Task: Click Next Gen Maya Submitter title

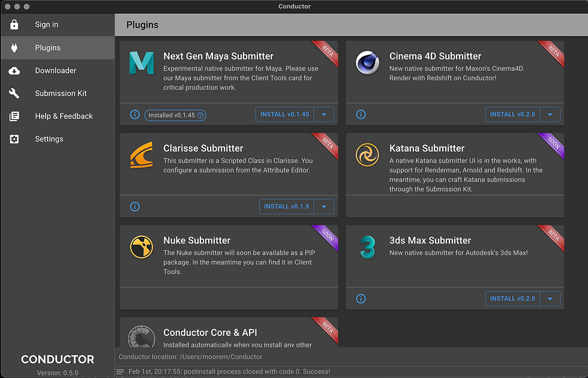Action: [218, 56]
